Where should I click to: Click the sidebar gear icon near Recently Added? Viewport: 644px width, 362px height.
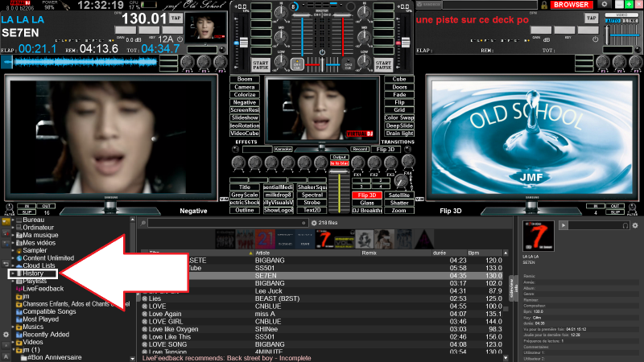[x=6, y=335]
